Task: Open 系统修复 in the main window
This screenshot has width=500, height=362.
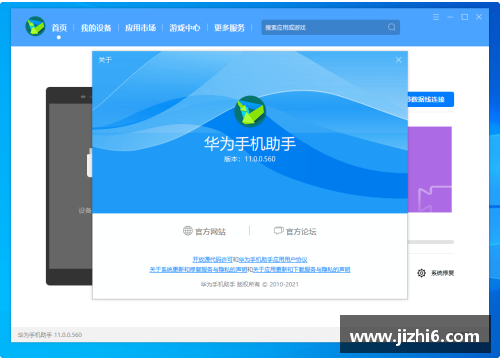Action: pyautogui.click(x=442, y=273)
